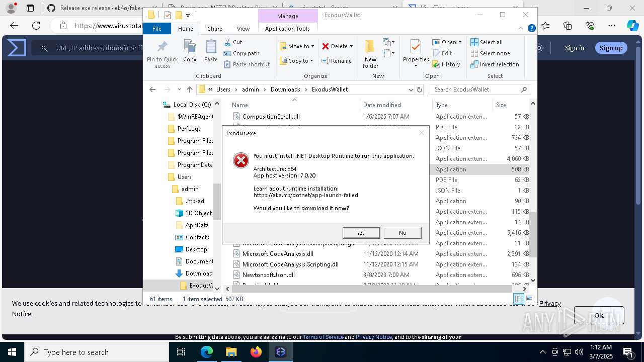644x362 pixels.
Task: Open Microsoft Edge from the taskbar
Action: pos(207,352)
